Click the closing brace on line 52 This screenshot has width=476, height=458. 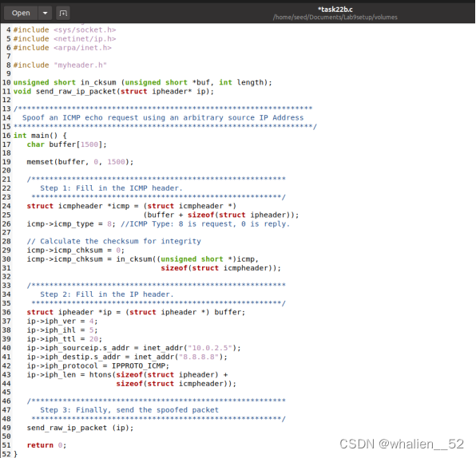[15, 454]
